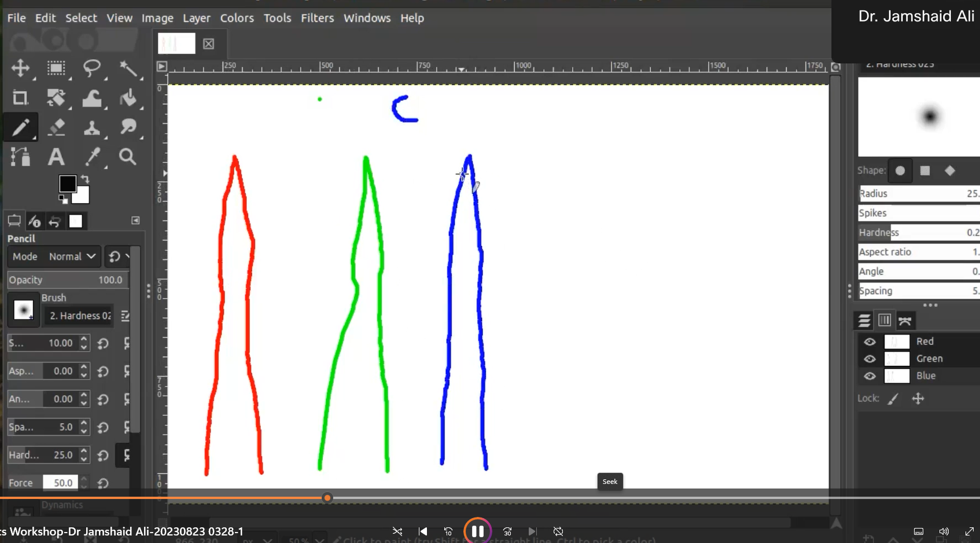Open the Colors menu
This screenshot has height=543, width=980.
pos(237,18)
